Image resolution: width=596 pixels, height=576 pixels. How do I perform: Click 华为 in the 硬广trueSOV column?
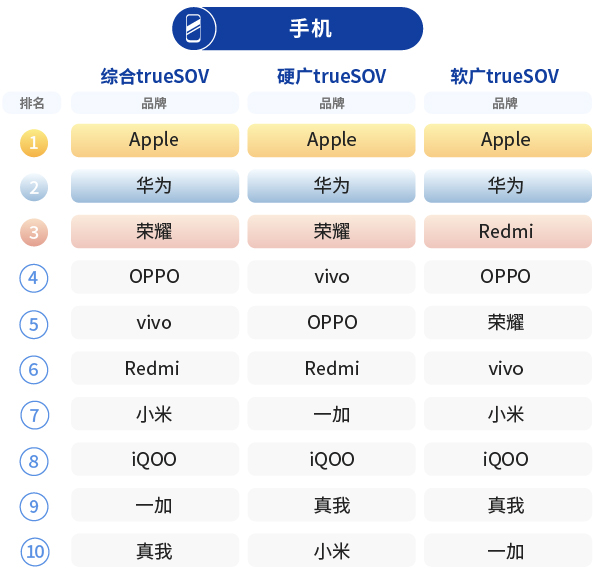tap(331, 186)
